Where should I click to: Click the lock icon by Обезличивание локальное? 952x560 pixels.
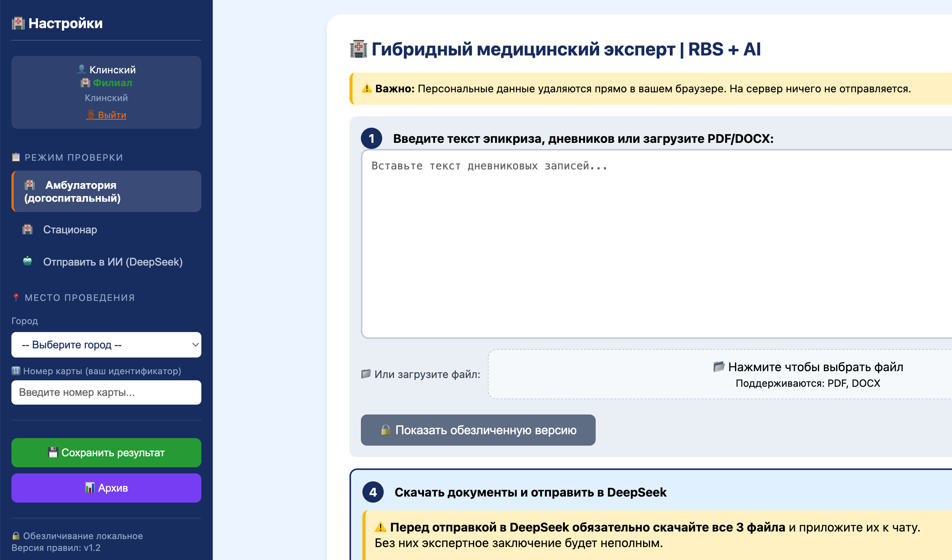click(x=16, y=536)
